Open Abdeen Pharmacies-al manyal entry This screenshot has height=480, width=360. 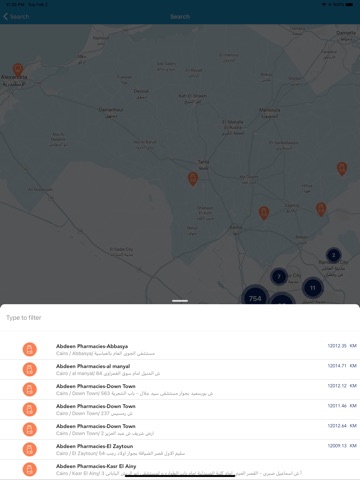click(x=180, y=369)
